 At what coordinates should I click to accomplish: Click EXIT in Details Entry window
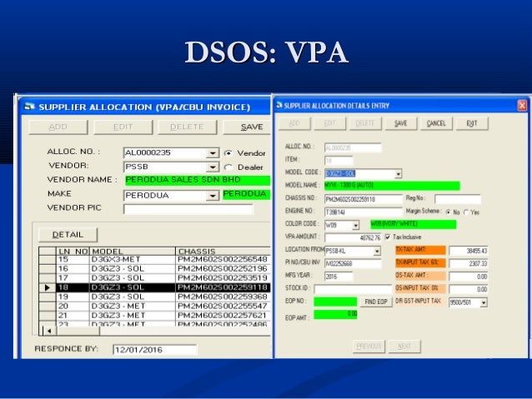472,123
